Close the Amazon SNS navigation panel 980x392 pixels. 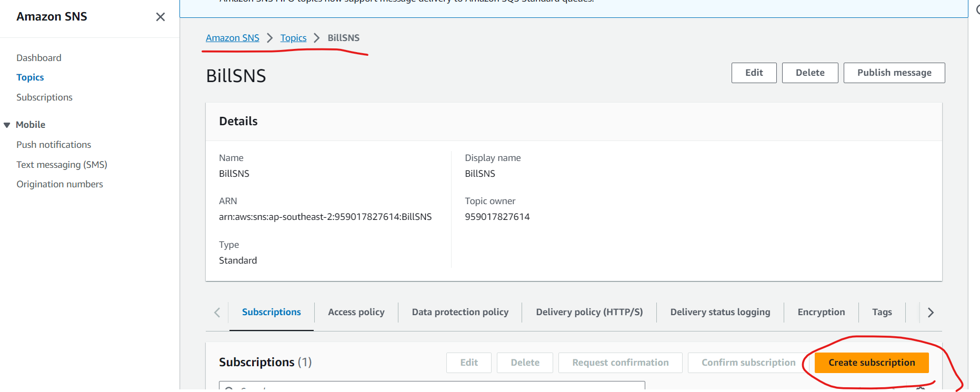[x=161, y=17]
